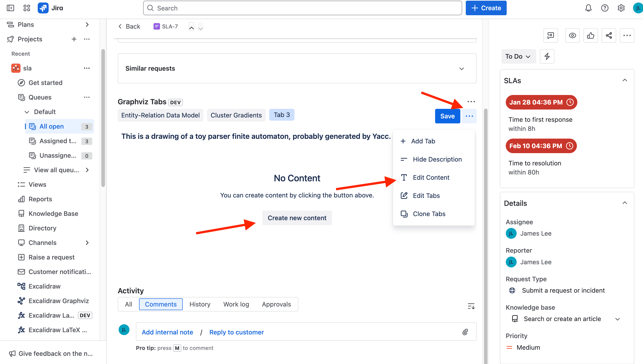This screenshot has height=364, width=643.
Task: Select Tab 3
Action: pyautogui.click(x=282, y=115)
